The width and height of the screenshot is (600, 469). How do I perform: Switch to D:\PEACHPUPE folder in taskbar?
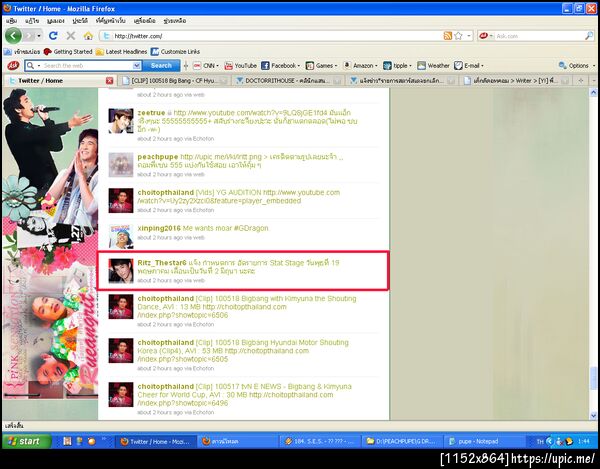[402, 441]
